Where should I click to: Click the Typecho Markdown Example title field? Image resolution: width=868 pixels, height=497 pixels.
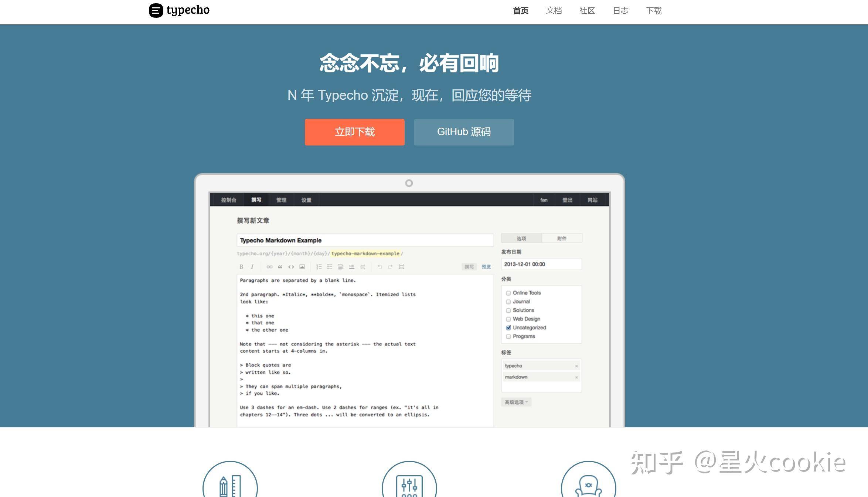pos(365,240)
